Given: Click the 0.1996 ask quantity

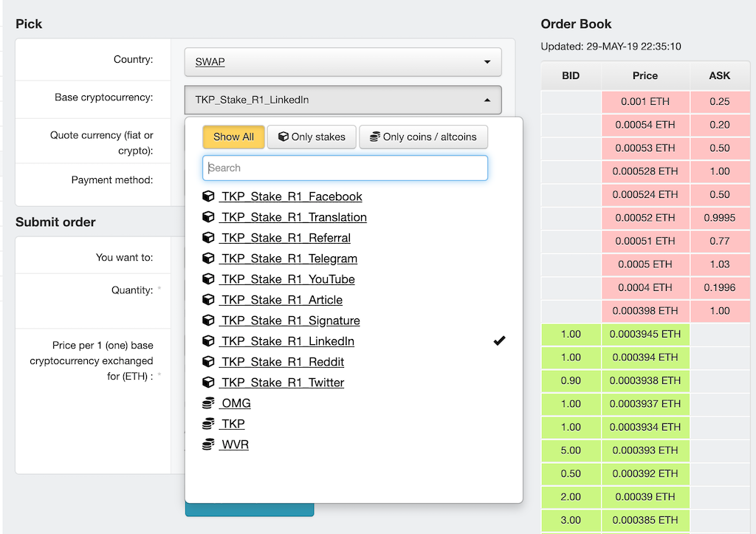Looking at the screenshot, I should pyautogui.click(x=719, y=287).
